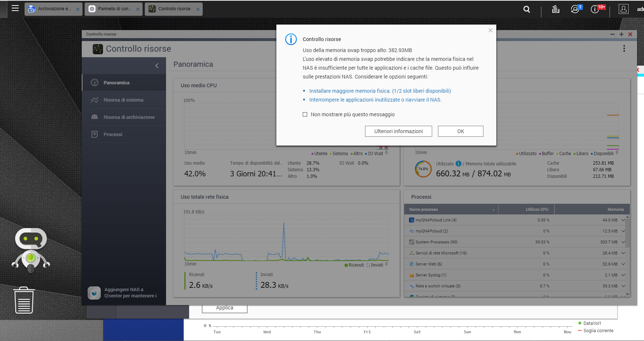Viewport: 644px width, 341px height.
Task: Open the three-dot more options menu
Action: (x=624, y=49)
